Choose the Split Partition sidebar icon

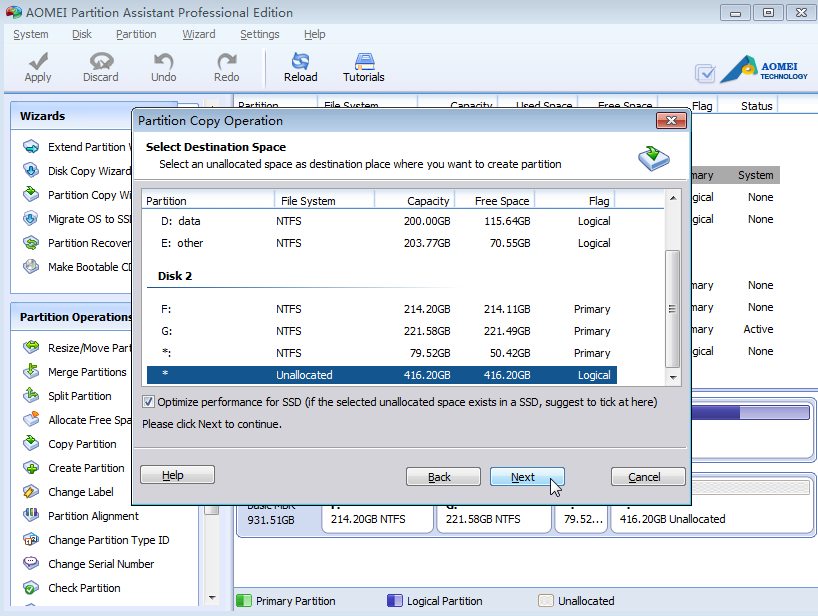(x=31, y=396)
